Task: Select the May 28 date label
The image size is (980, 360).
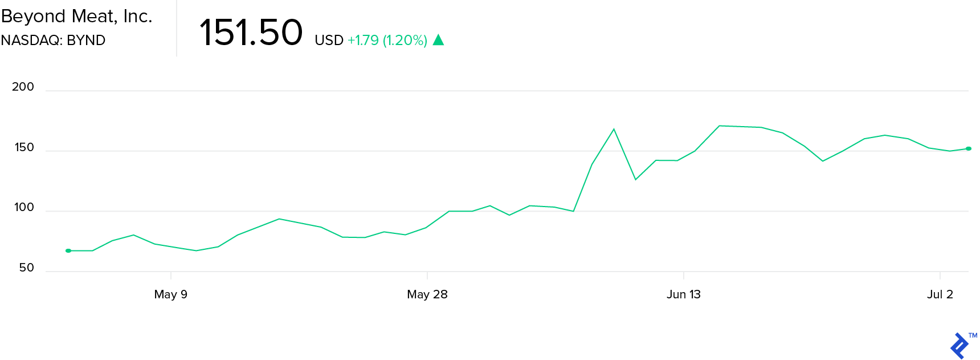Action: [427, 294]
